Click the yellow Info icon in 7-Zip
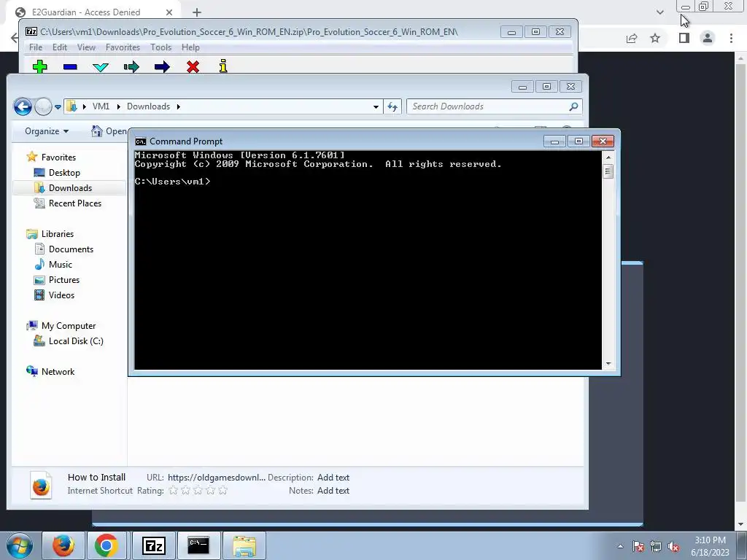Viewport: 747px width, 560px height. [223, 66]
